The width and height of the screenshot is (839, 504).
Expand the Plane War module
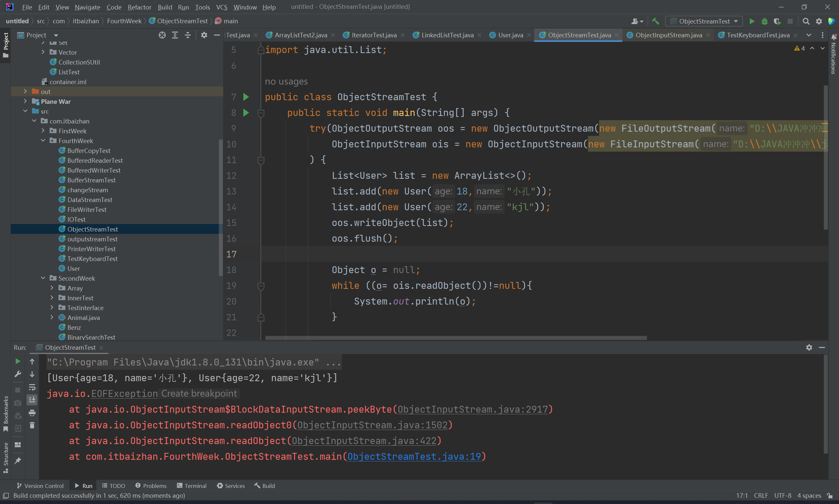coord(25,101)
